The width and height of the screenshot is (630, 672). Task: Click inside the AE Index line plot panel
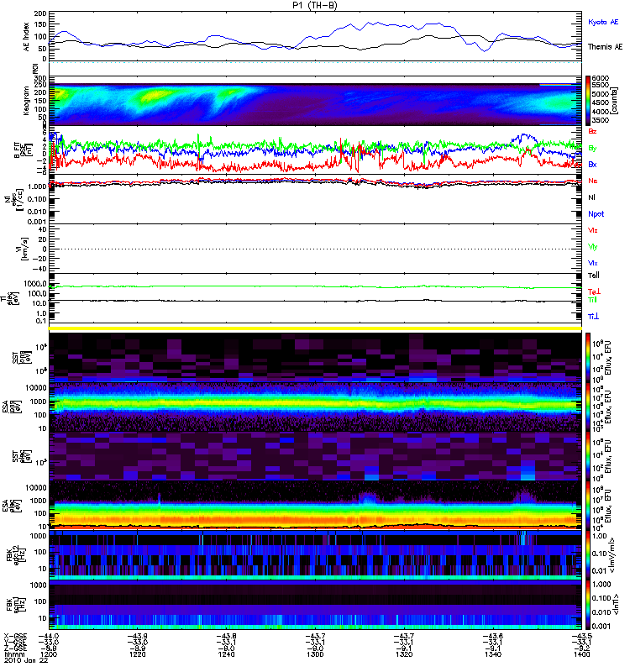tap(316, 36)
